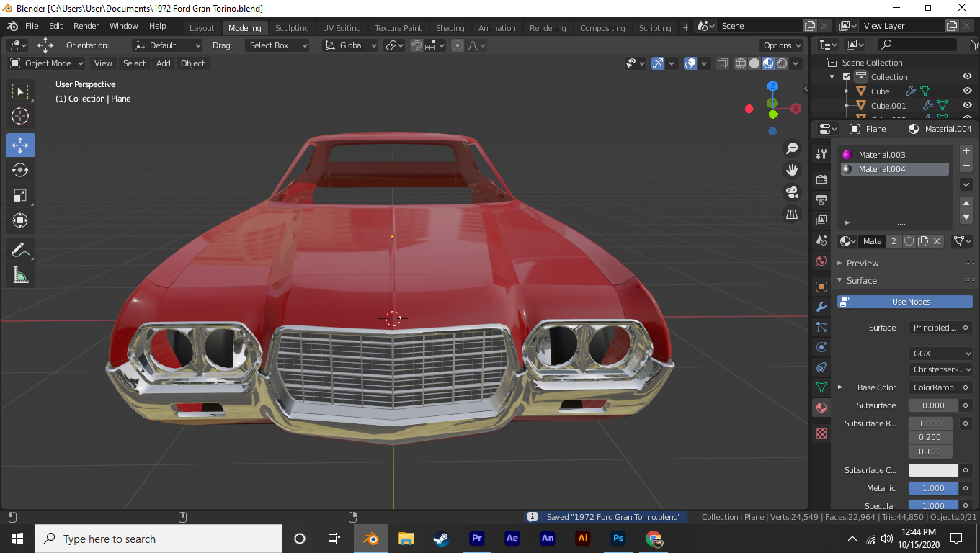The width and height of the screenshot is (980, 553).
Task: Move material slot down
Action: [x=967, y=217]
